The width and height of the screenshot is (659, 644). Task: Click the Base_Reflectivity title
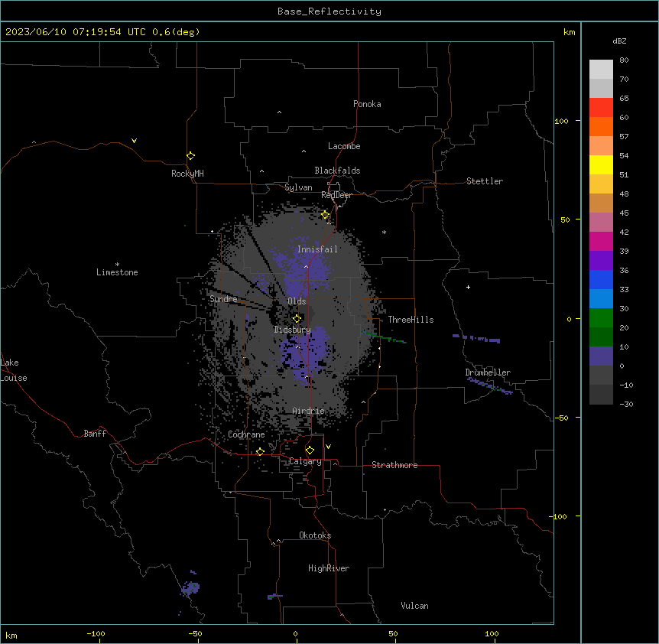coord(329,11)
